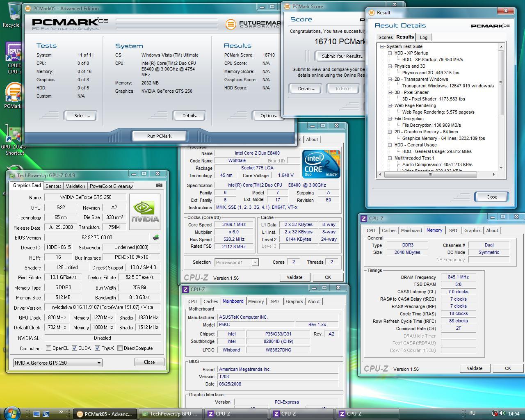Open the Log tab in Result window
Screen dimensions: 525x420
pos(424,37)
